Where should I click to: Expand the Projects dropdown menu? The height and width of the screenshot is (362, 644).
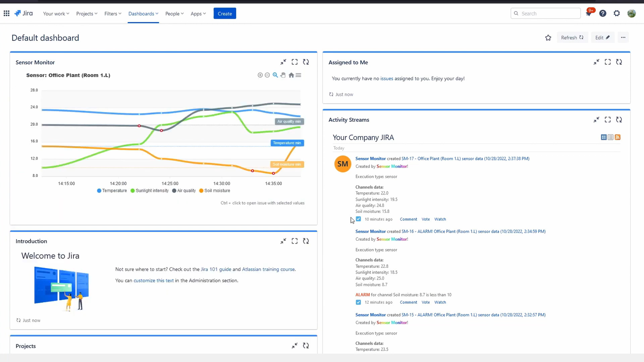[87, 13]
